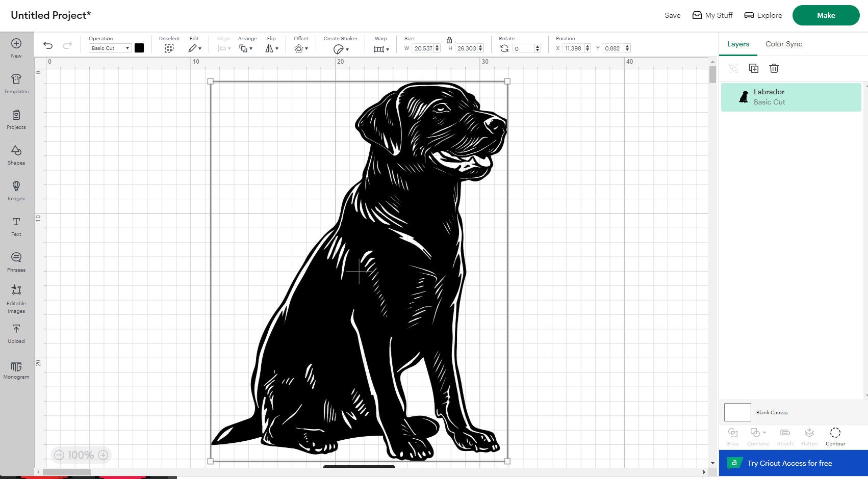The width and height of the screenshot is (868, 479).
Task: Switch to the Color Sync tab
Action: click(783, 44)
